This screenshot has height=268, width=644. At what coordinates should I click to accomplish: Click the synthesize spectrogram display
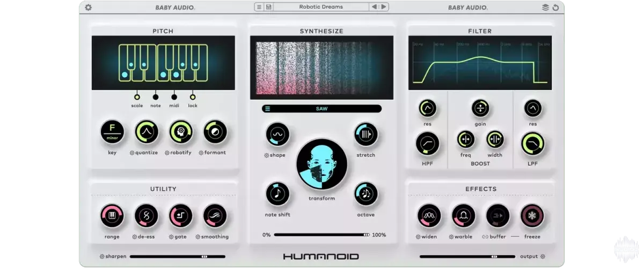(321, 68)
